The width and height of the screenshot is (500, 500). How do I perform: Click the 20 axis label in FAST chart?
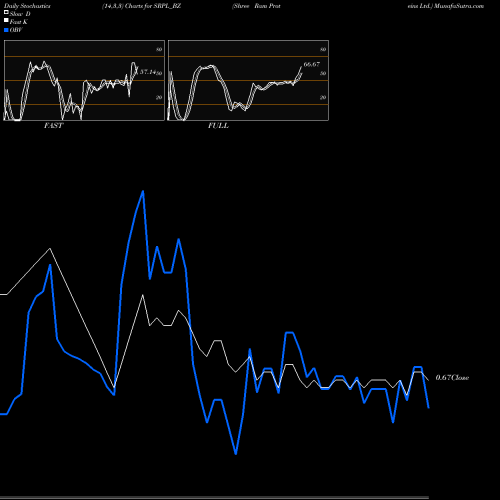coord(159,98)
